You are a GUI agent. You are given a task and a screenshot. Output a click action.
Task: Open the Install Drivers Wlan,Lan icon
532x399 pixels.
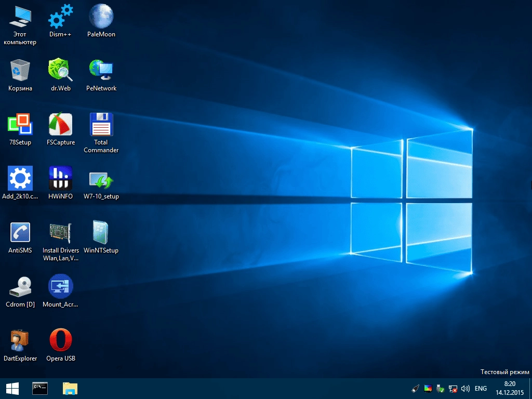point(60,233)
